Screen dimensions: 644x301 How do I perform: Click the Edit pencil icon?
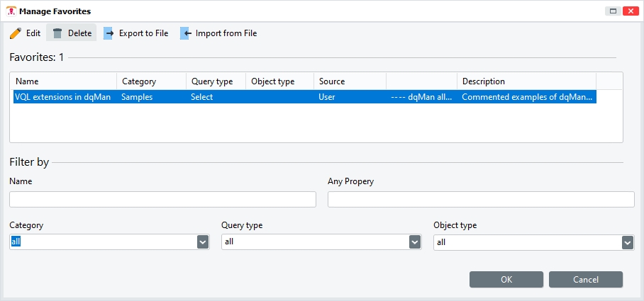[x=16, y=33]
